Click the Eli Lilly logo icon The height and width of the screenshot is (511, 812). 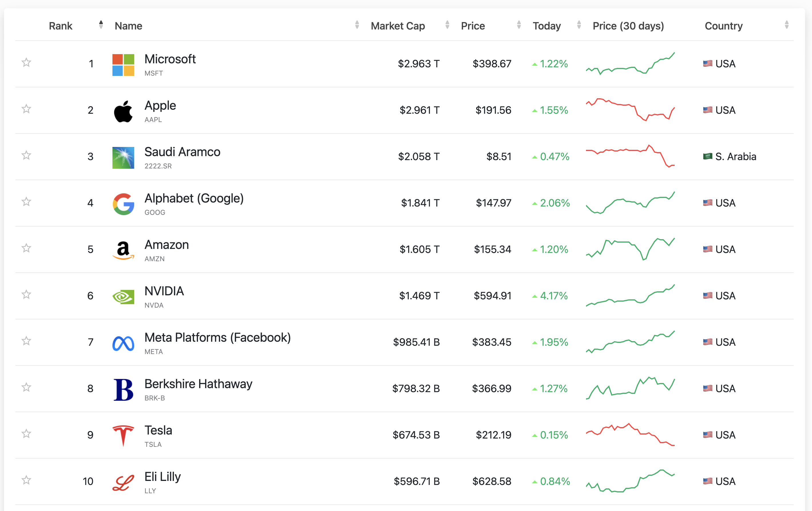123,482
